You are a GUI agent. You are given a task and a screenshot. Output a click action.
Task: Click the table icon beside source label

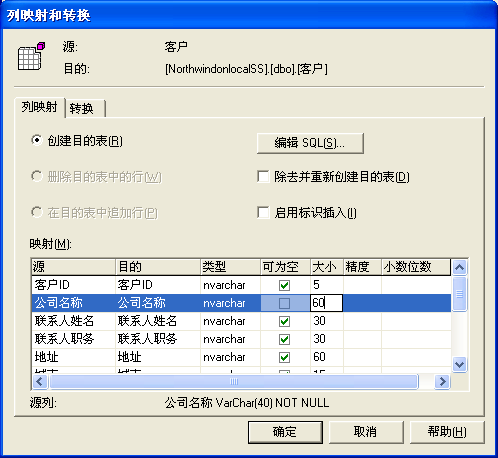[31, 56]
